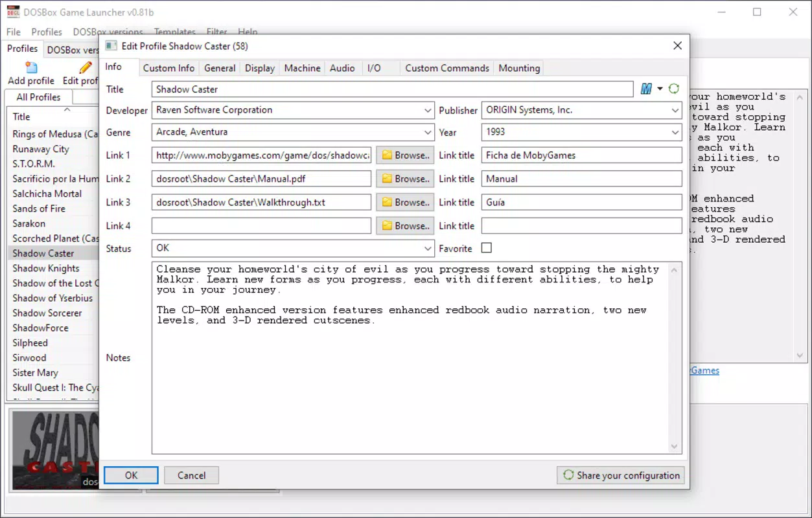Open the Machine tab

pyautogui.click(x=302, y=68)
